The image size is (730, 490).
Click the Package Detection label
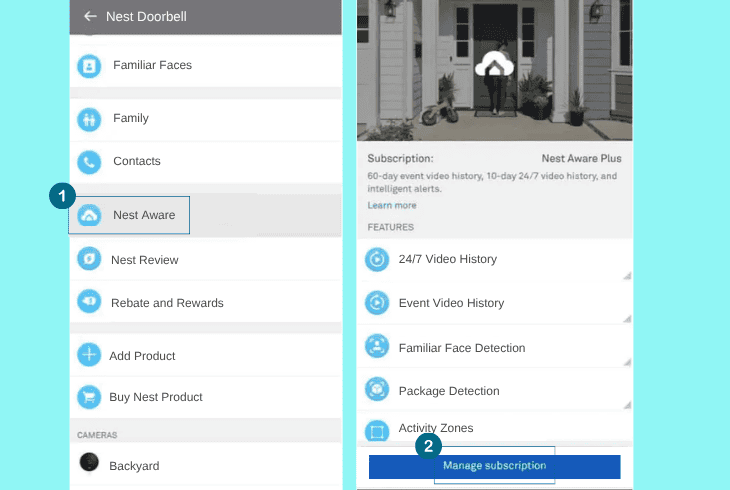[x=449, y=391]
